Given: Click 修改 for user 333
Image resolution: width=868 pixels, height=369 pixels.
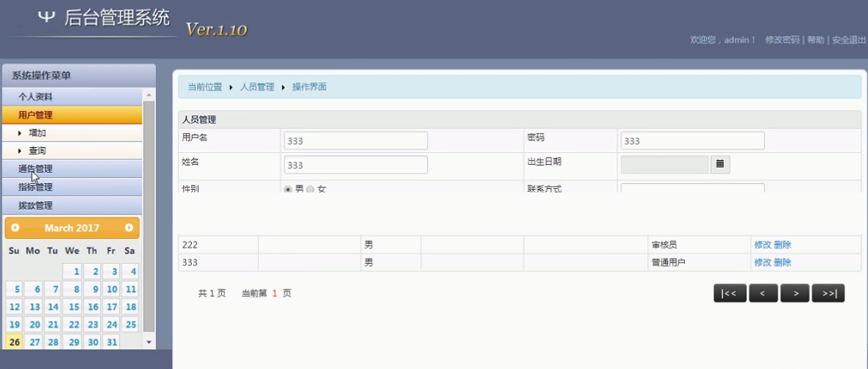Looking at the screenshot, I should 762,262.
